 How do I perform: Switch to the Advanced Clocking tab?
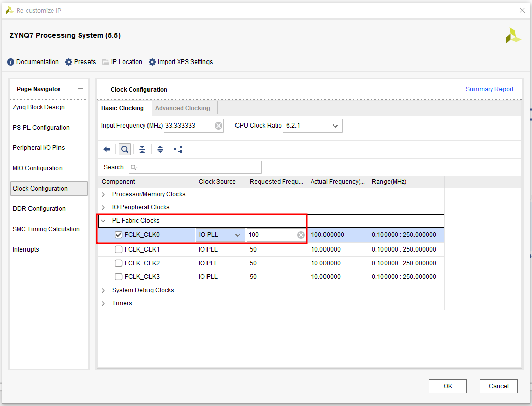pyautogui.click(x=183, y=108)
